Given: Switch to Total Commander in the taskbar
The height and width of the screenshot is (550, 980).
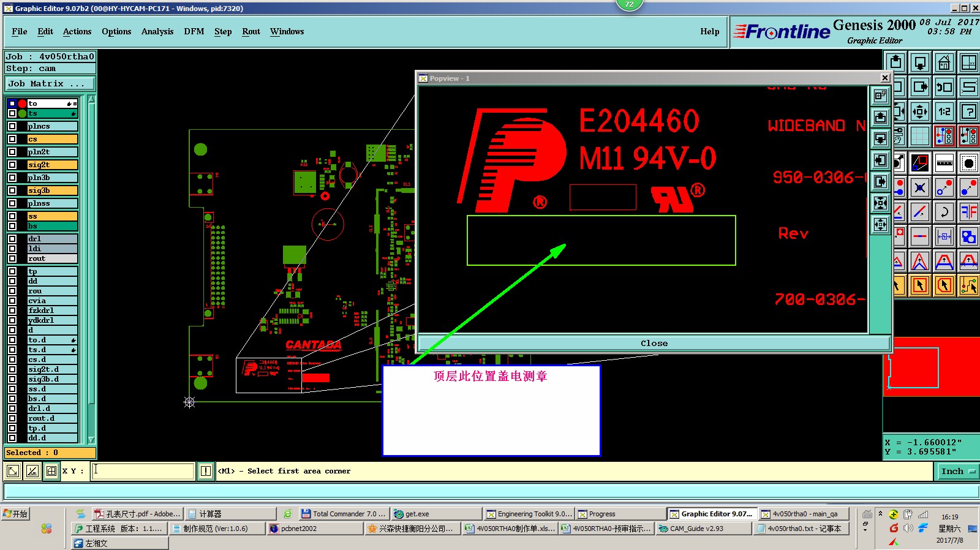Looking at the screenshot, I should (x=344, y=514).
